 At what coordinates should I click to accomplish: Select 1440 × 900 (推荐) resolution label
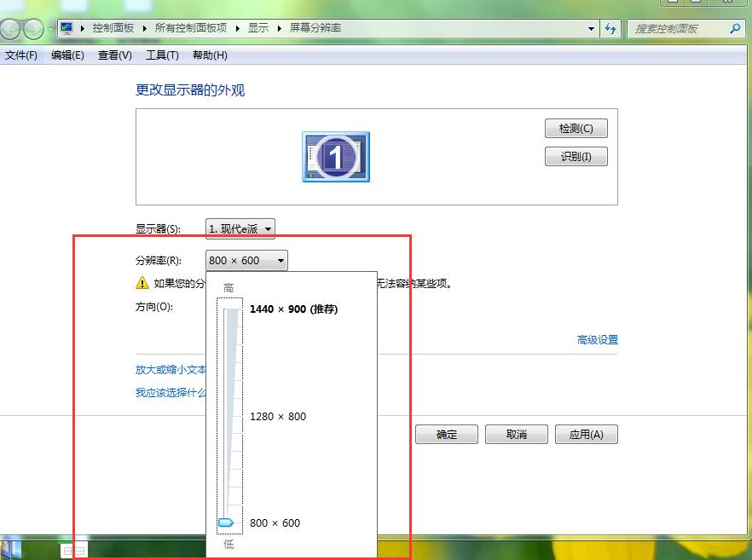point(293,309)
